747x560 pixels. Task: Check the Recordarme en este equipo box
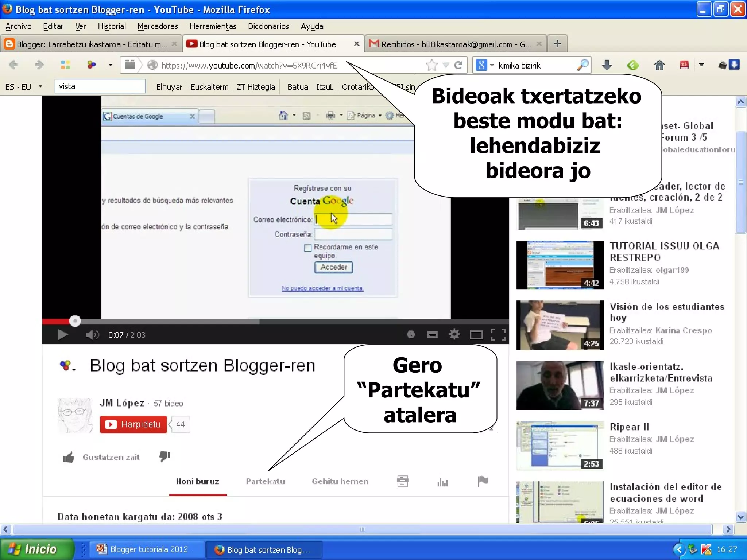coord(308,248)
